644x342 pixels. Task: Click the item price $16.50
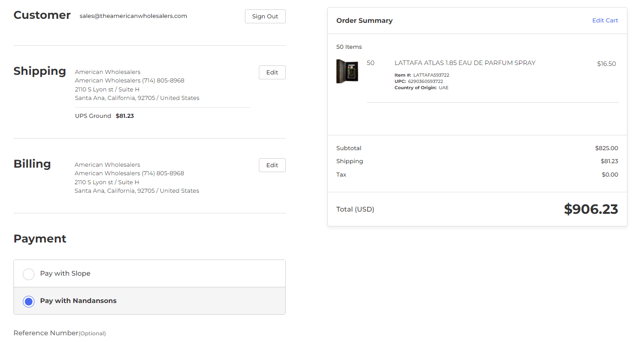point(606,64)
